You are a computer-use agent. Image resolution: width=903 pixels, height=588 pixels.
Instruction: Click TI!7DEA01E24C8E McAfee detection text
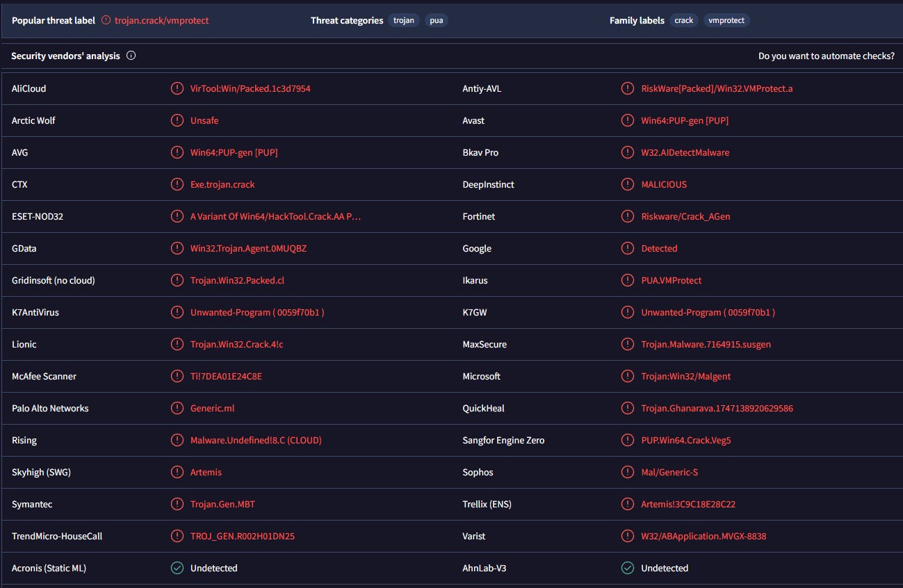coord(226,376)
